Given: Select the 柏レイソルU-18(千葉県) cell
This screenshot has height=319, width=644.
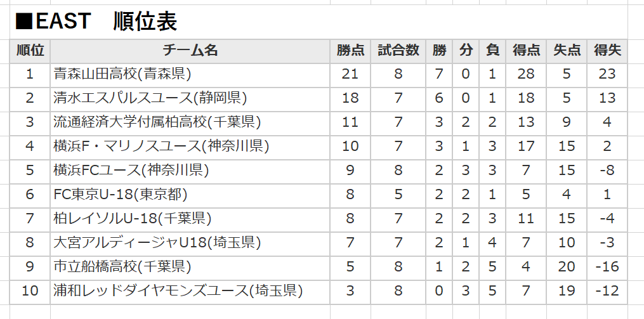Looking at the screenshot, I should click(190, 219).
